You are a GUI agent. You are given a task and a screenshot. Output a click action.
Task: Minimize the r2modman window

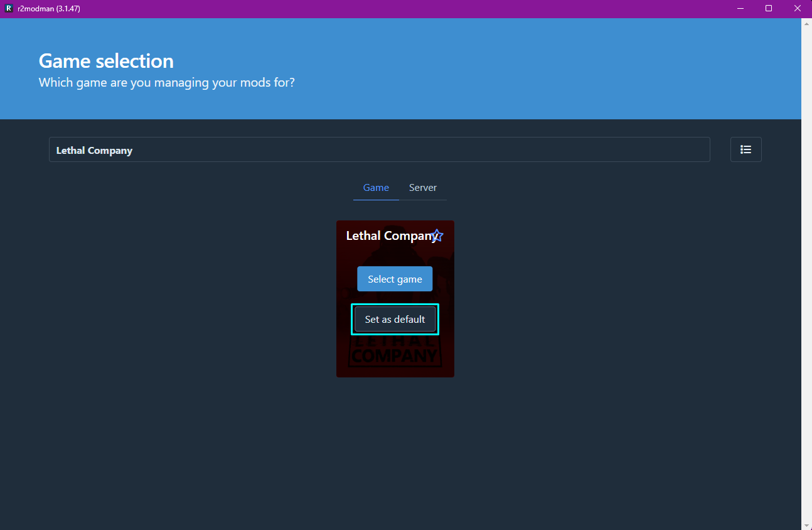click(739, 9)
